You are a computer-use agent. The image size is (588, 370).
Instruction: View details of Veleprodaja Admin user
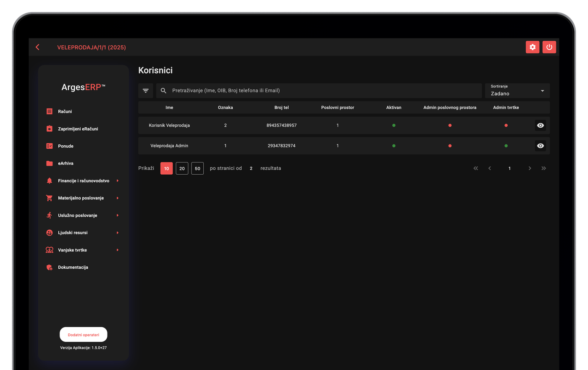point(541,146)
